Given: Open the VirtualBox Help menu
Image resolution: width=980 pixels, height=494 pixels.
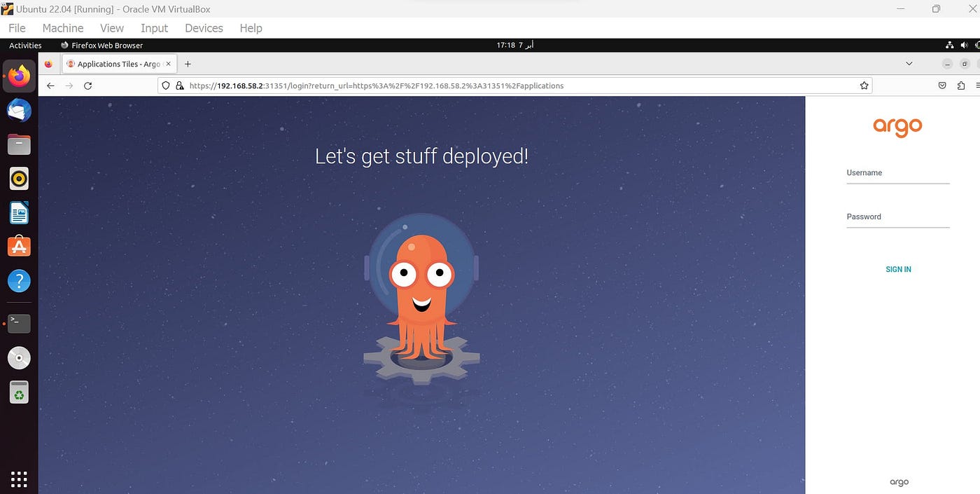Looking at the screenshot, I should [x=251, y=28].
